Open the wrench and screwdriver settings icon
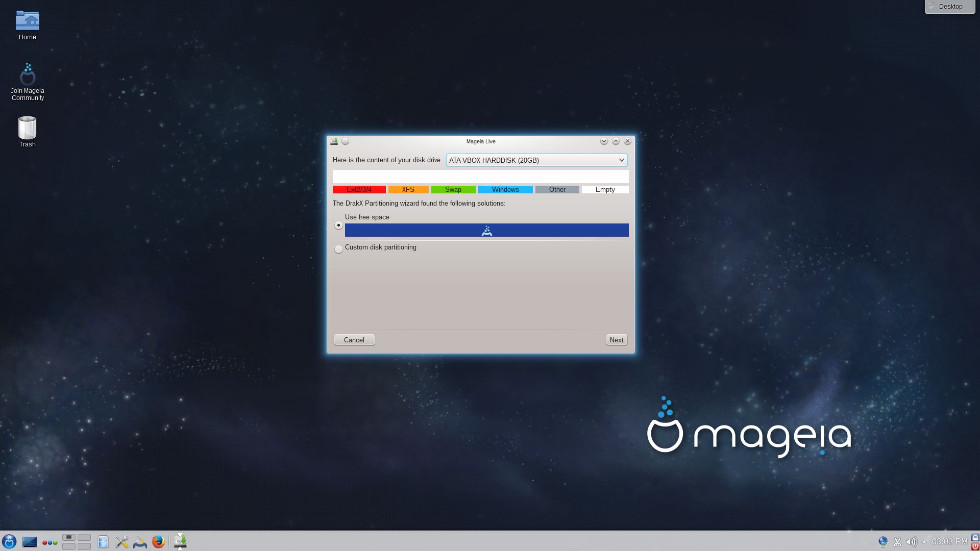This screenshot has height=551, width=980. [121, 541]
